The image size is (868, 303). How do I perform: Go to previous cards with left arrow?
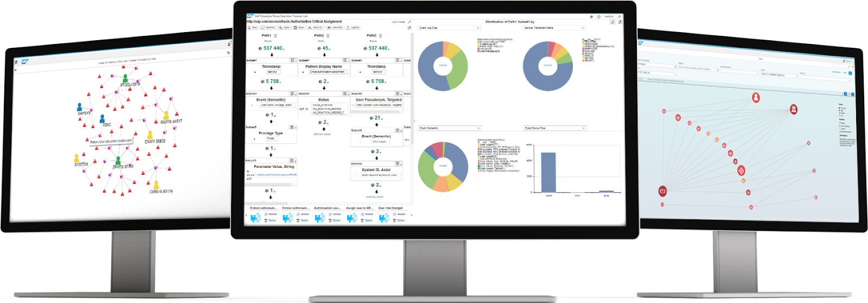[x=246, y=216]
